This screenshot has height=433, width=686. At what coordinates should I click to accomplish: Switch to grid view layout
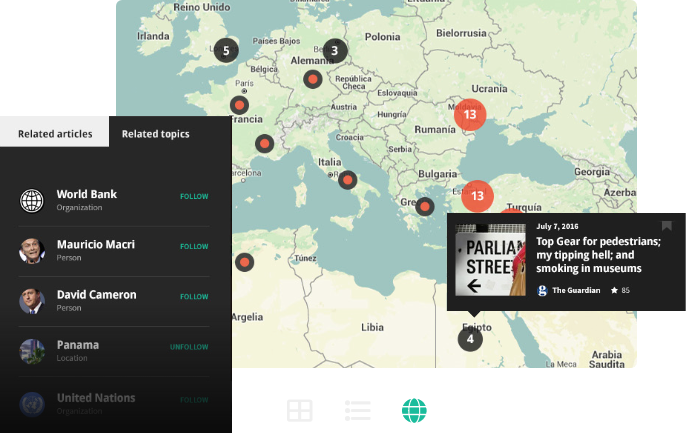pos(300,411)
